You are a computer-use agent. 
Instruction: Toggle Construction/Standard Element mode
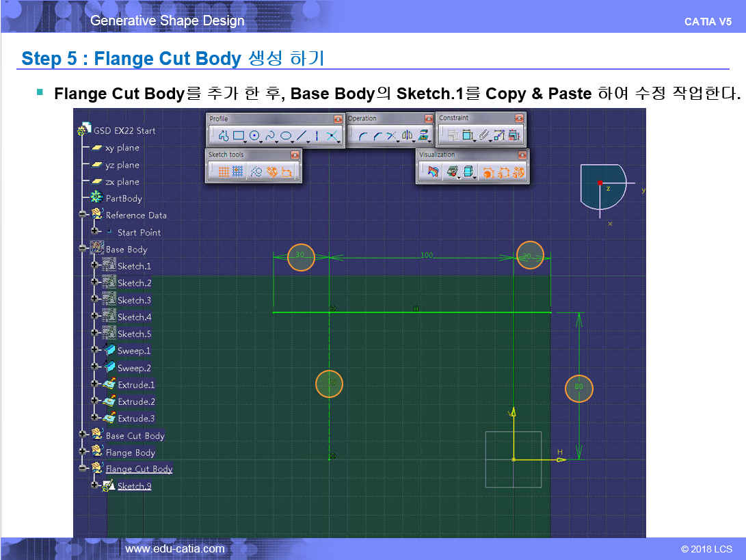256,173
